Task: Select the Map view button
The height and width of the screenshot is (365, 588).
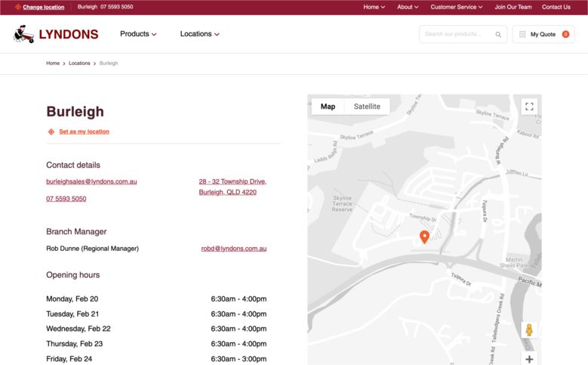Action: [x=328, y=107]
